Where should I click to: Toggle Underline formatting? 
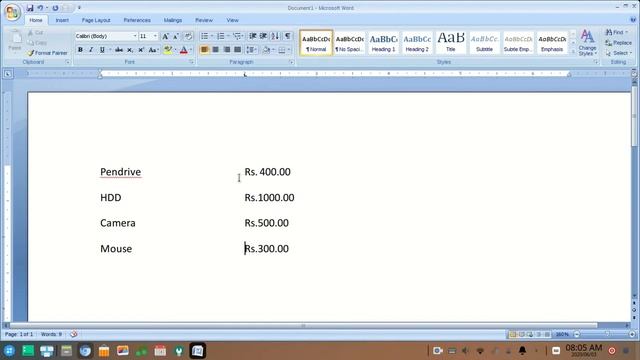[102, 50]
